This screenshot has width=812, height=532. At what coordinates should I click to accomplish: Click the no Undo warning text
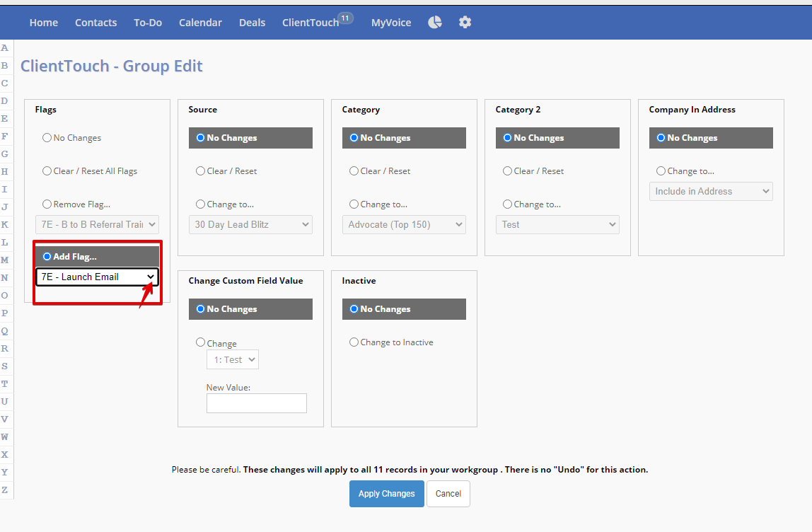point(576,469)
